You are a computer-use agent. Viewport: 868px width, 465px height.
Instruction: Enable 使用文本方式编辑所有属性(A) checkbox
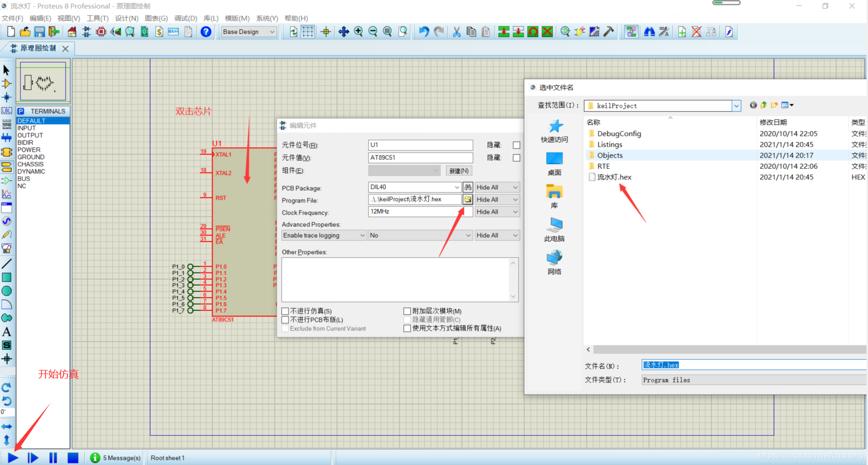coord(407,329)
